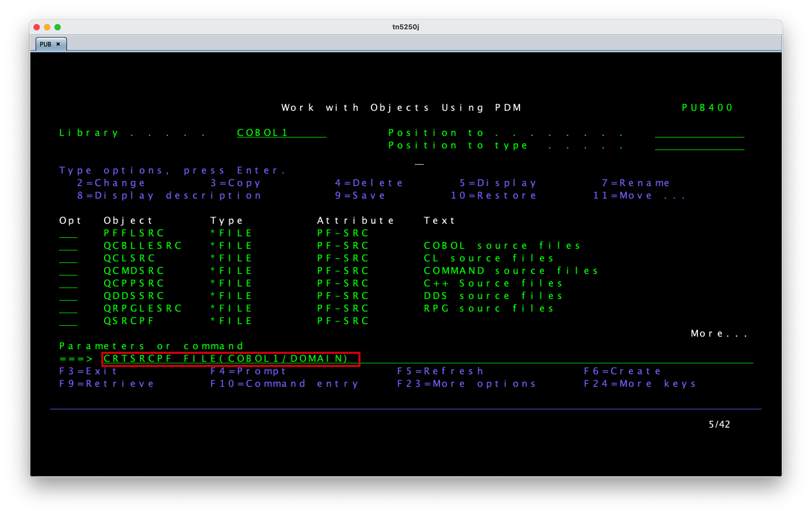Click text 'CL source files'
Screen dimensions: 812x516
[489, 258]
